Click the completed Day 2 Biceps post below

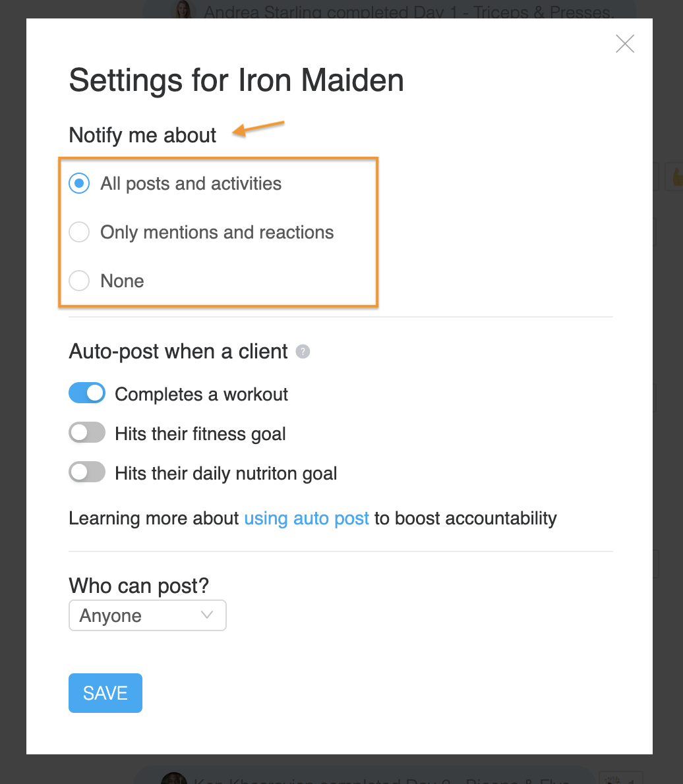(x=382, y=780)
